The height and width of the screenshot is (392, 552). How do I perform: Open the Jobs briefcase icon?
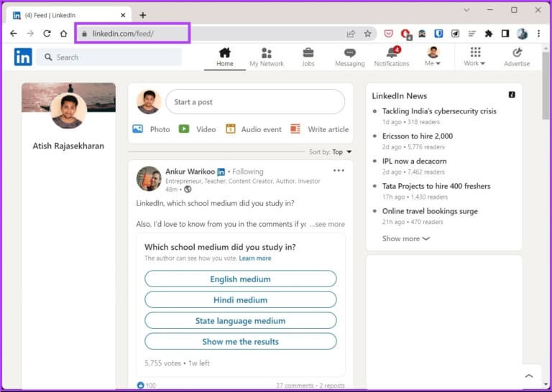pyautogui.click(x=308, y=53)
